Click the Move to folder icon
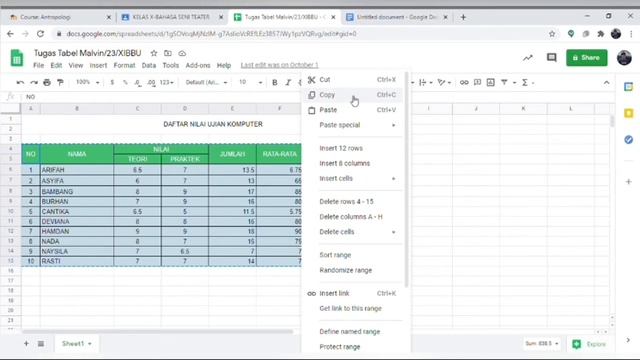 pyautogui.click(x=168, y=53)
